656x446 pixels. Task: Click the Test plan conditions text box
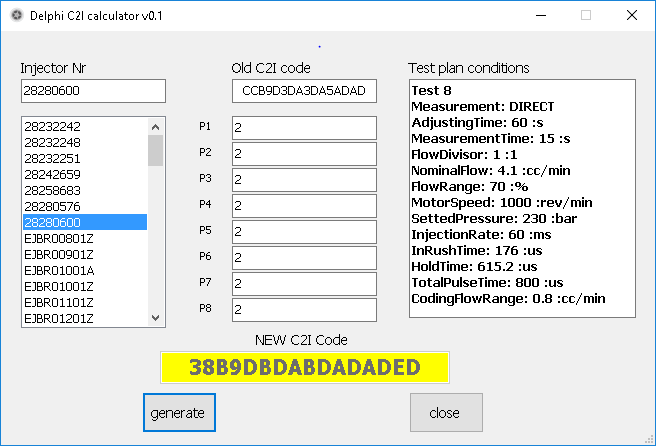point(522,198)
